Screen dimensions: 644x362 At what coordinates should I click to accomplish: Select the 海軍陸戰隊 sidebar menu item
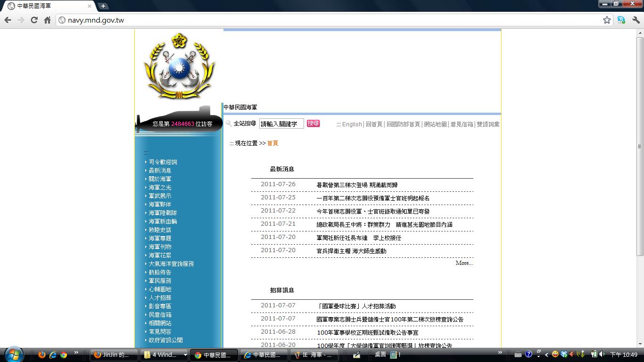coord(163,213)
